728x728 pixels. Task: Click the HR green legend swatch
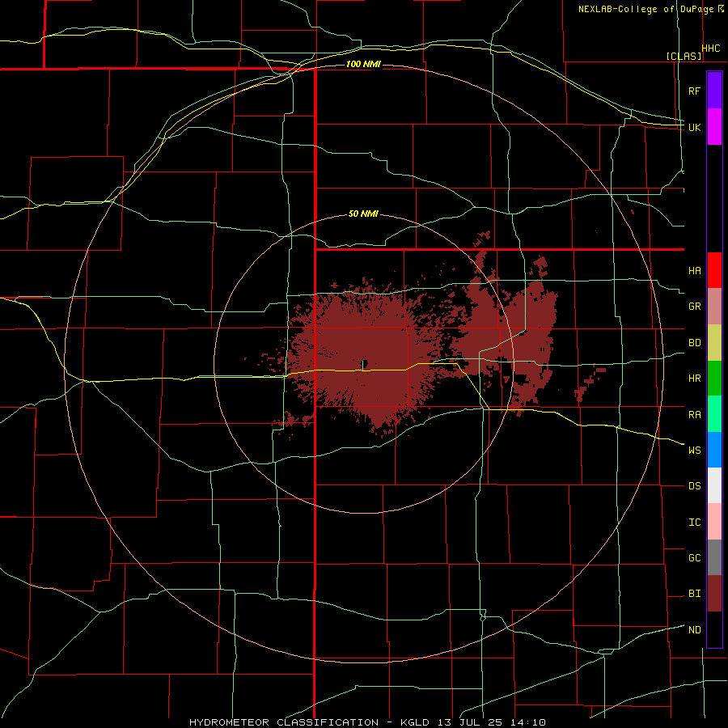(x=714, y=379)
